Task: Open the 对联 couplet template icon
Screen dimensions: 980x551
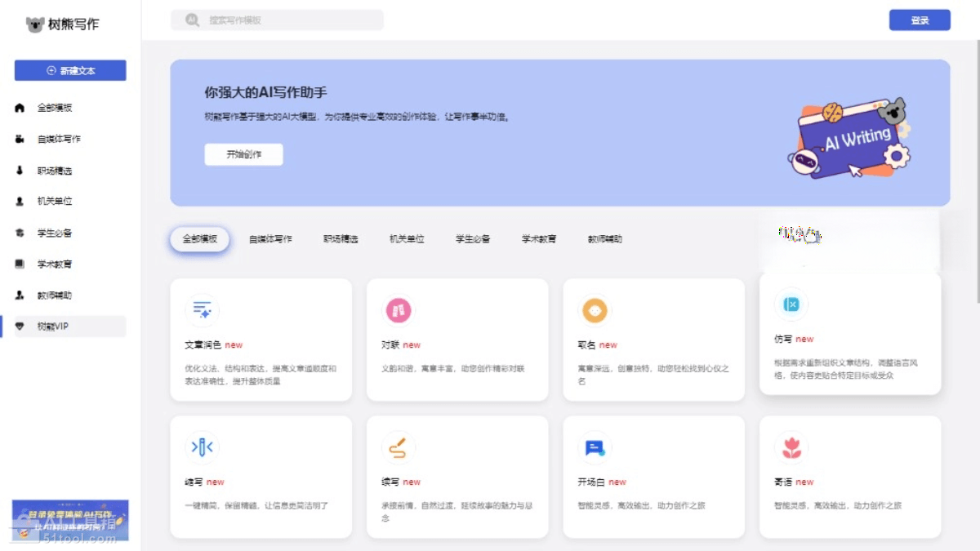Action: coord(399,310)
